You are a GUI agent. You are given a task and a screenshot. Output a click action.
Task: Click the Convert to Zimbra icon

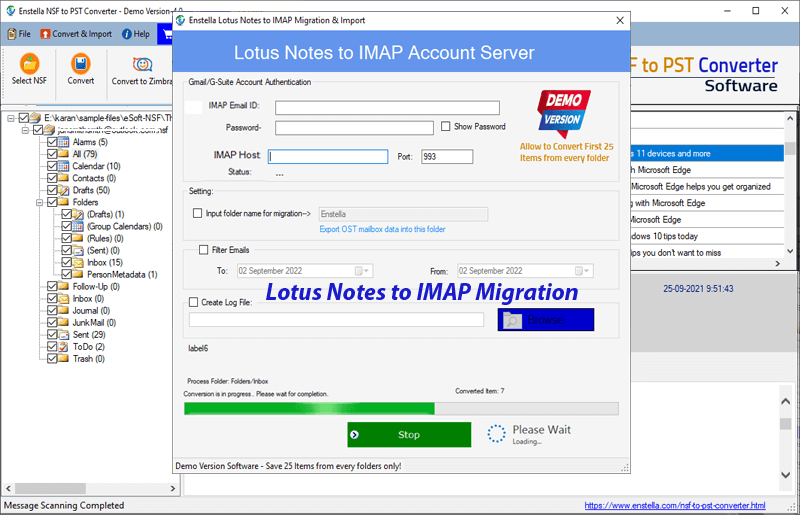tap(142, 64)
